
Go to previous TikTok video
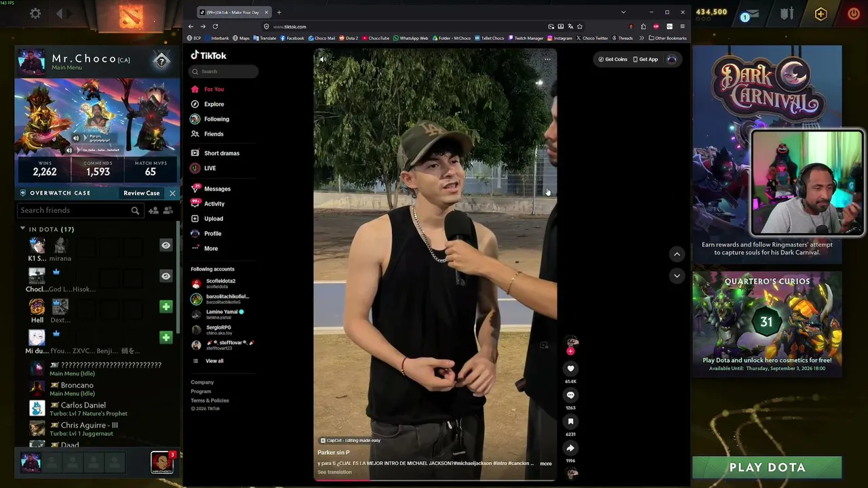click(x=677, y=254)
